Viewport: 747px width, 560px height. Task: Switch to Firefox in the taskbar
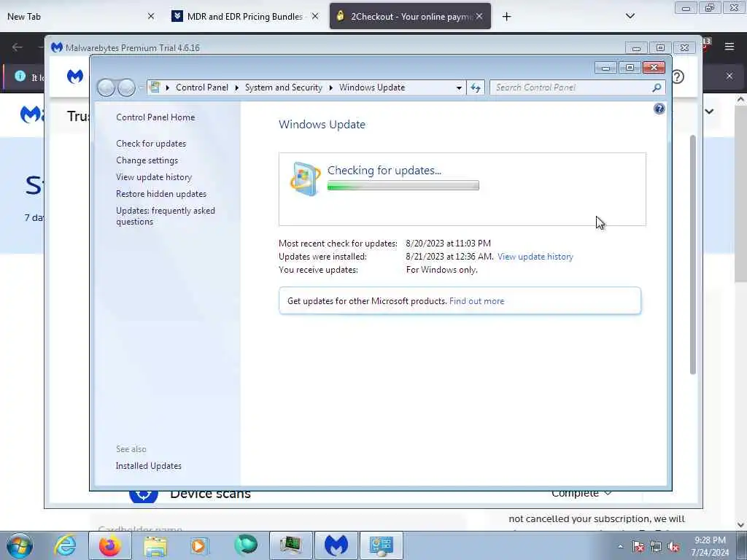(x=110, y=545)
